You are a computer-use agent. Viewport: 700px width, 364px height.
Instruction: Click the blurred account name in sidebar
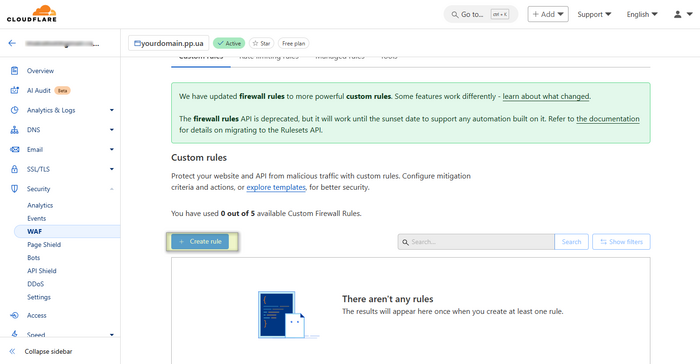pos(62,44)
